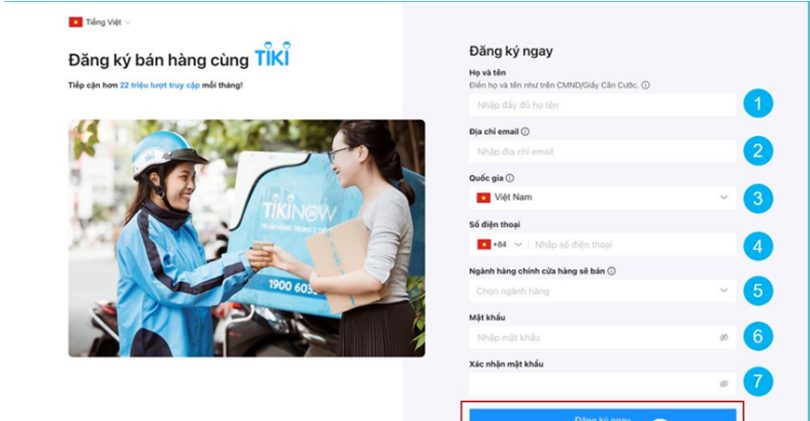
Task: Click the TIKI logo in the heading
Action: [272, 55]
